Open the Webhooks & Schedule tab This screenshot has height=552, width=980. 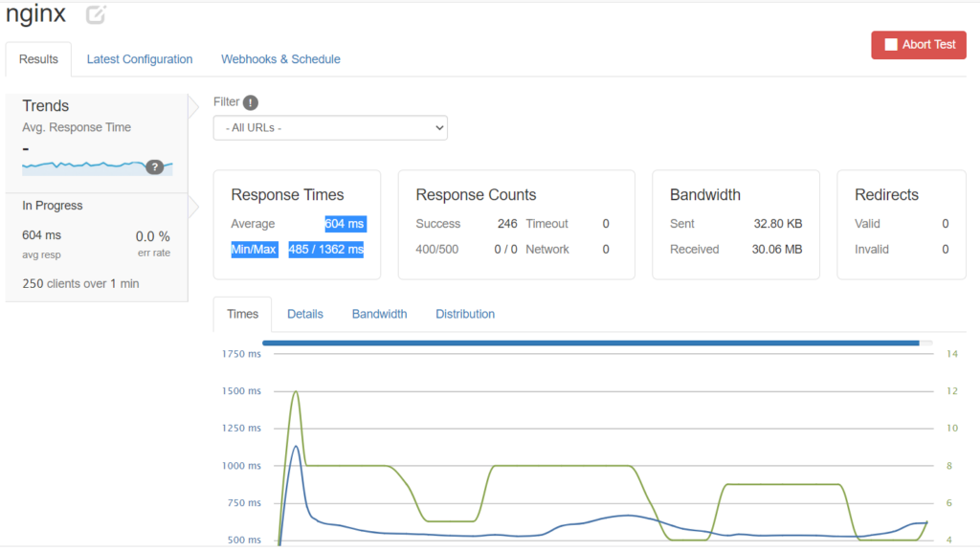point(280,59)
